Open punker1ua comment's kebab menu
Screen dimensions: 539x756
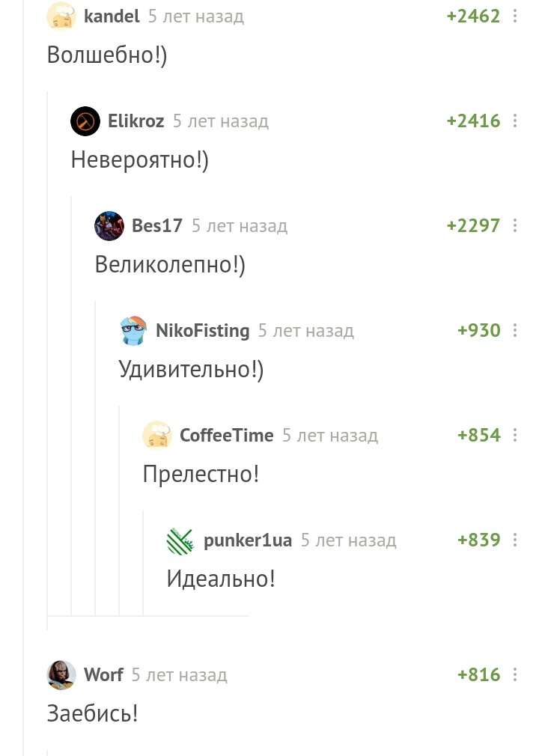tap(515, 540)
